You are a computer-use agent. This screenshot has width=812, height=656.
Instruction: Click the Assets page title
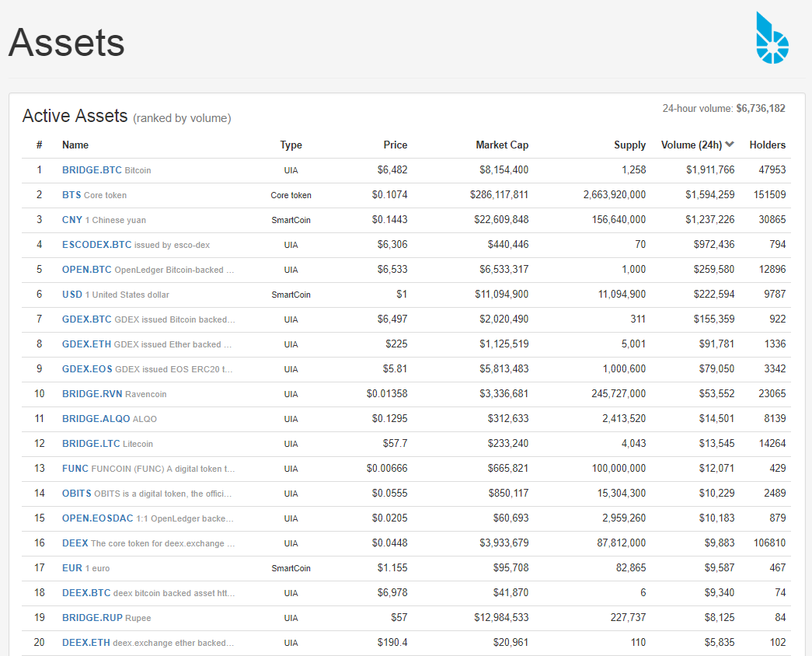(x=67, y=43)
